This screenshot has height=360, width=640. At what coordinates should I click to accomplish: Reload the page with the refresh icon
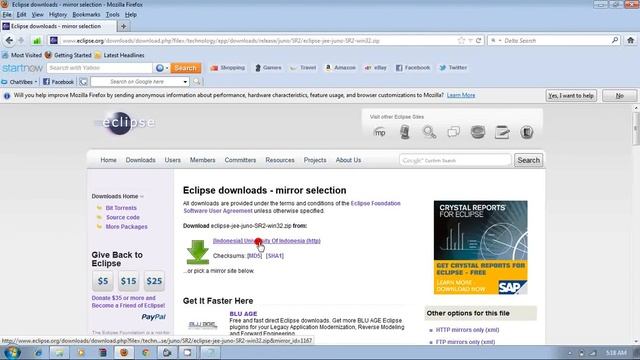click(x=478, y=40)
